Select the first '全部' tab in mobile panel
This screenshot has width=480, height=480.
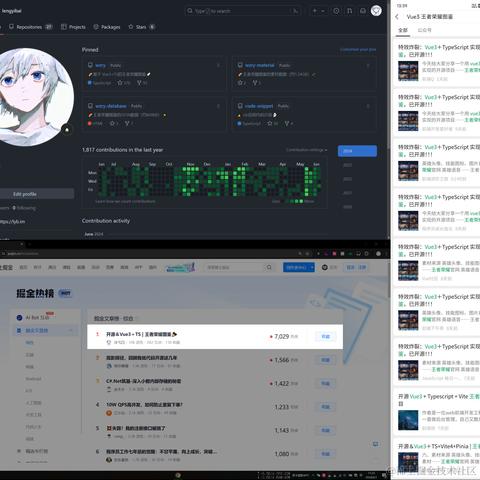click(403, 30)
